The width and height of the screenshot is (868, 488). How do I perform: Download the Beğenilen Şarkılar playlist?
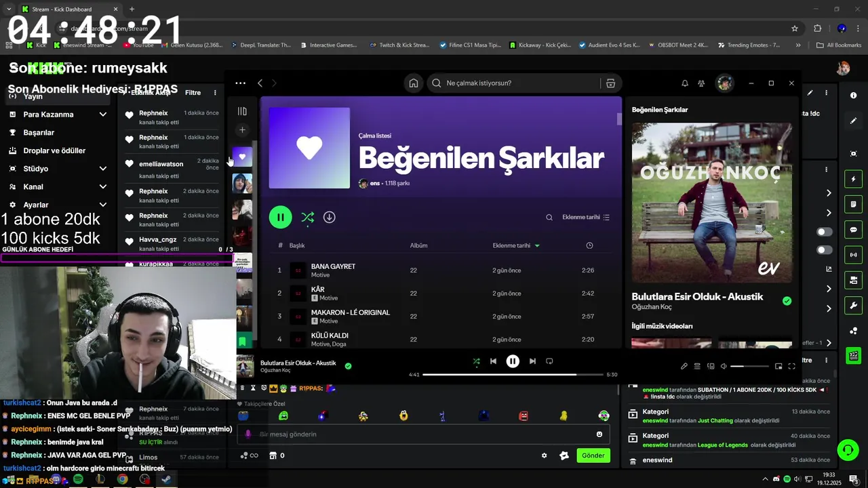[330, 217]
